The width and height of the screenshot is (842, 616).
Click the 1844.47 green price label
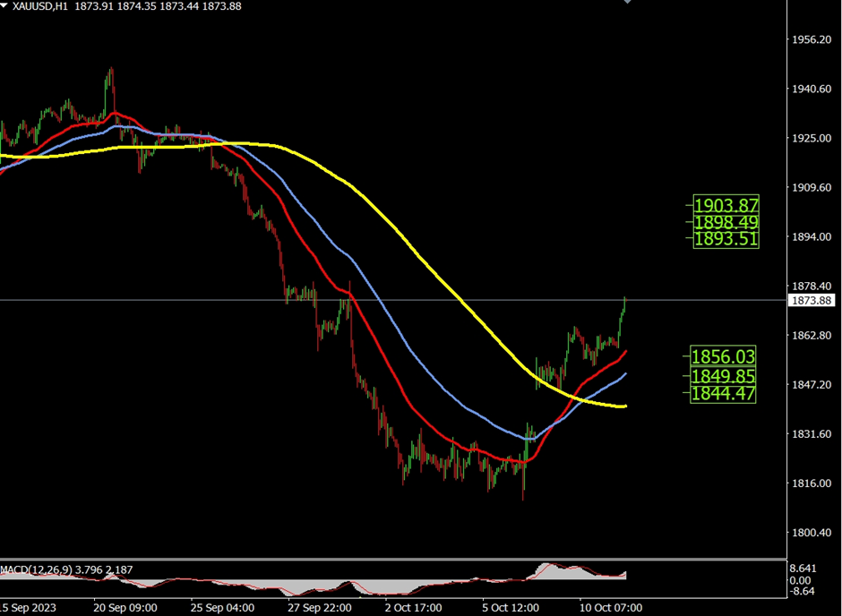tap(726, 393)
